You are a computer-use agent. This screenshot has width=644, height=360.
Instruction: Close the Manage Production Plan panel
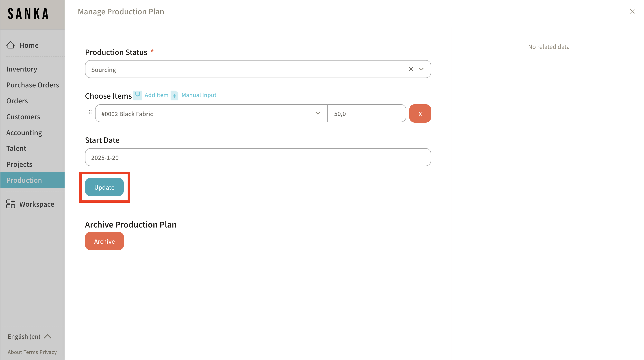coord(632,11)
